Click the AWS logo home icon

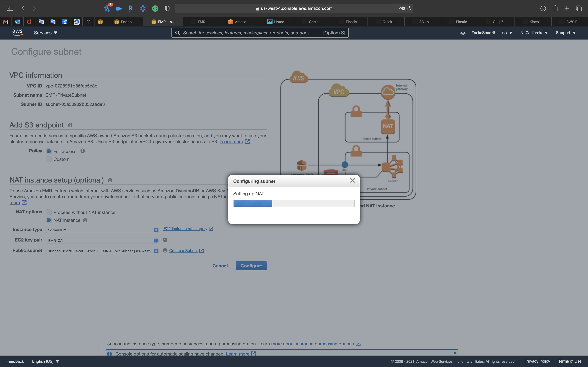(x=17, y=33)
